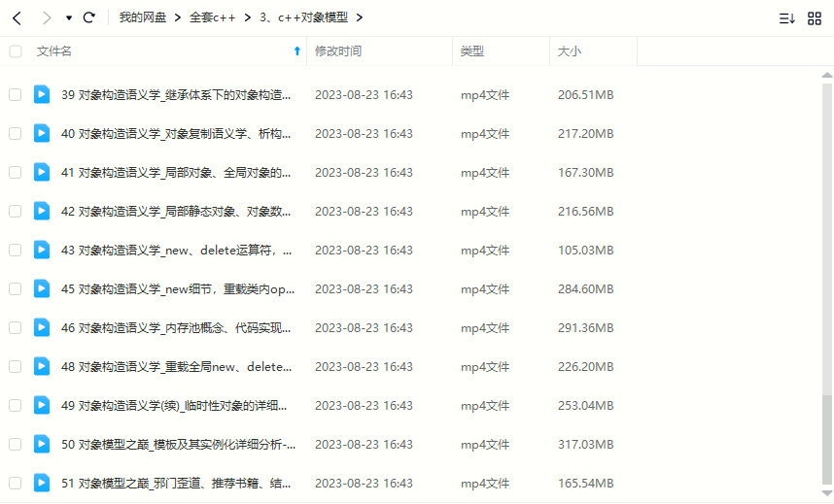Go to 我的网盘 breadcrumb
The width and height of the screenshot is (834, 504).
143,17
